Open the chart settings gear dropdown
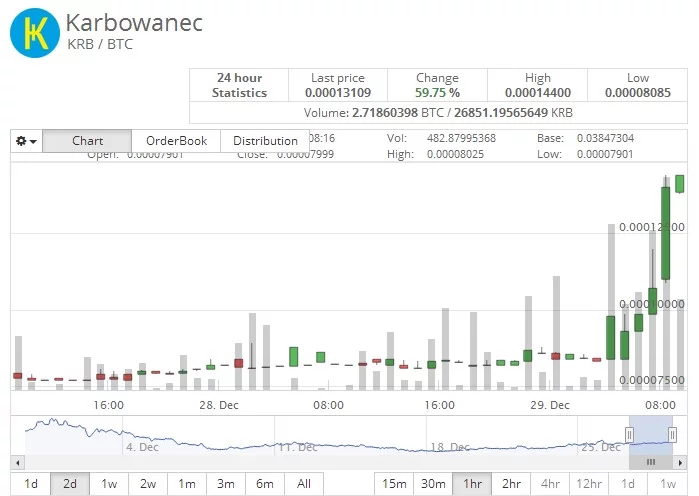 pyautogui.click(x=26, y=141)
